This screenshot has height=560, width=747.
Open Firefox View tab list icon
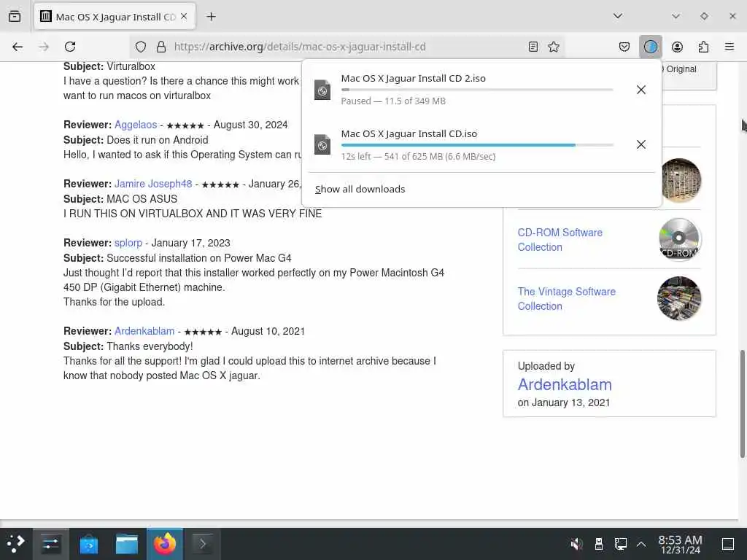[15, 17]
